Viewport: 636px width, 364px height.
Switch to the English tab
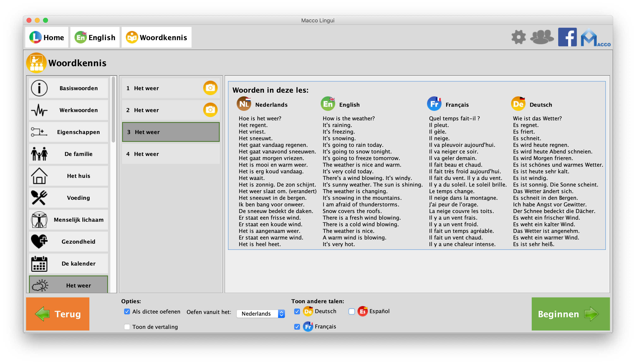95,37
